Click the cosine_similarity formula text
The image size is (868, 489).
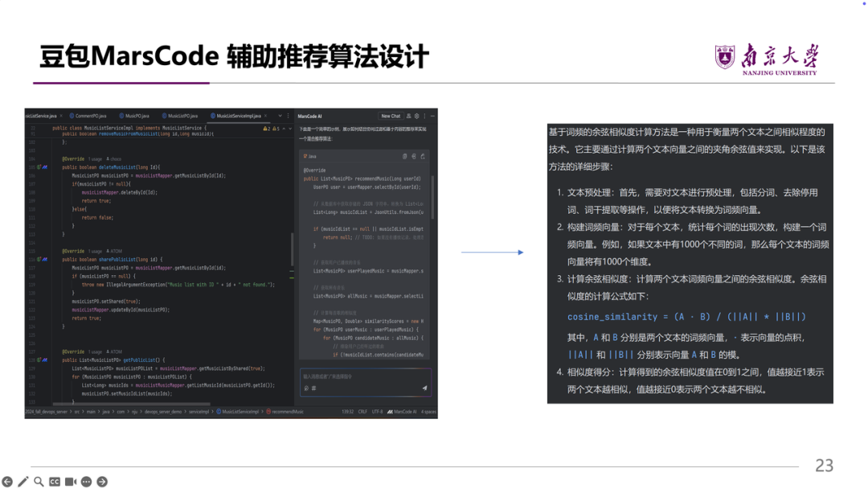pos(686,317)
